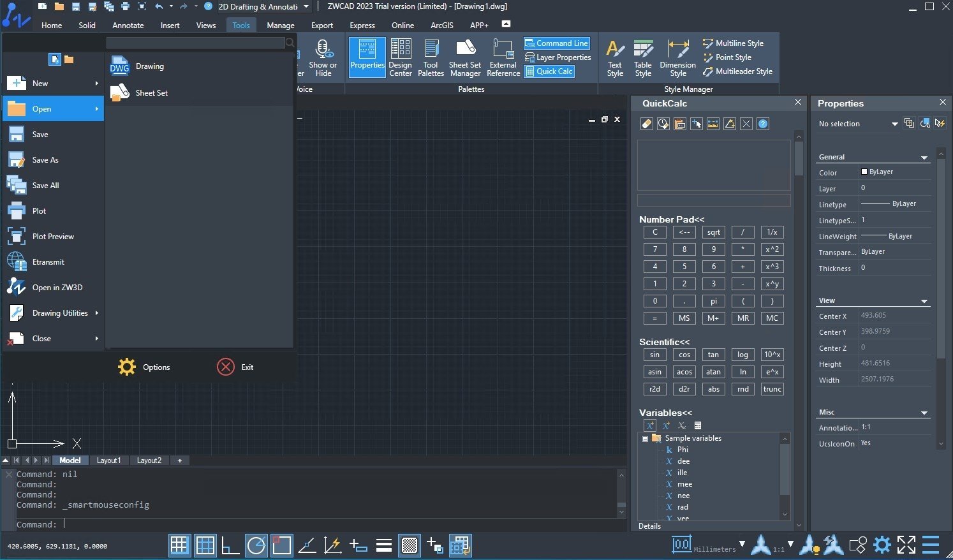
Task: Click the application menu search field
Action: (x=195, y=43)
